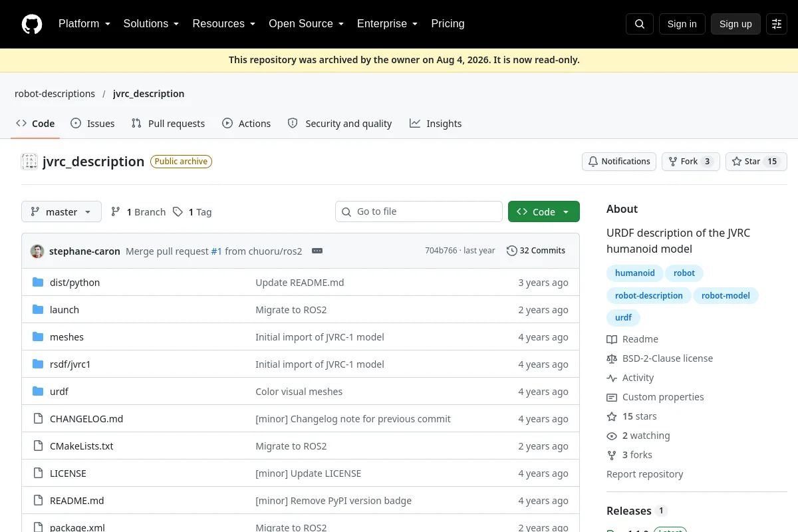Screen dimensions: 798x532
Task: Open the rsdf/jvrc1 folder
Action: pyautogui.click(x=70, y=364)
